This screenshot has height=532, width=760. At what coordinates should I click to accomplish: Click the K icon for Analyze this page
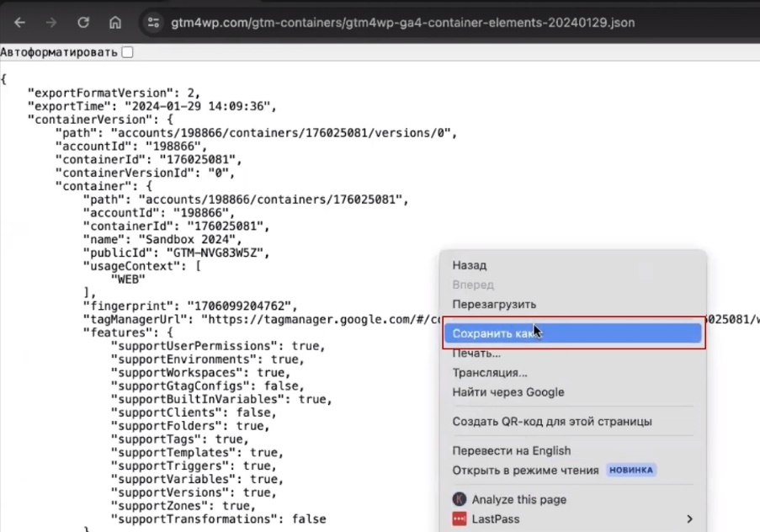click(x=460, y=499)
